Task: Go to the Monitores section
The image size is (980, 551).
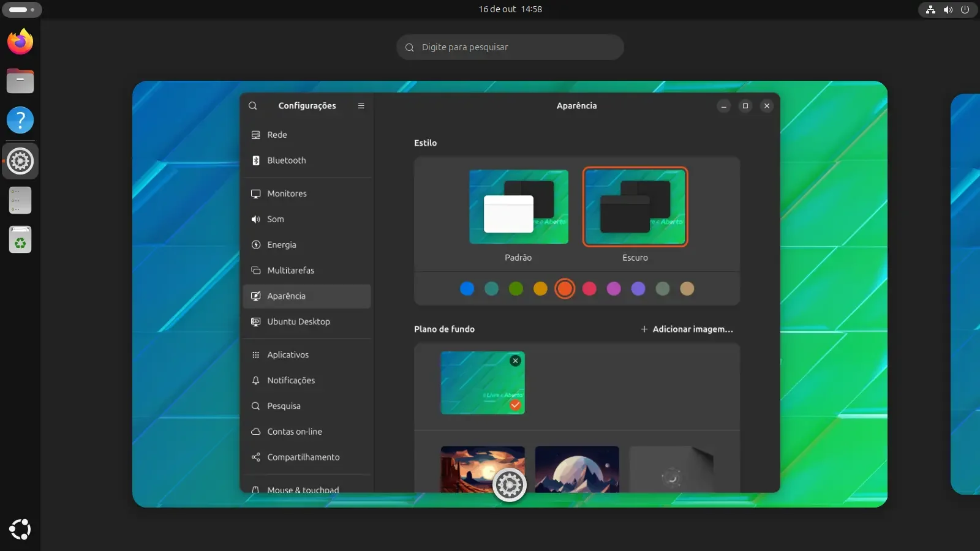Action: pos(307,193)
